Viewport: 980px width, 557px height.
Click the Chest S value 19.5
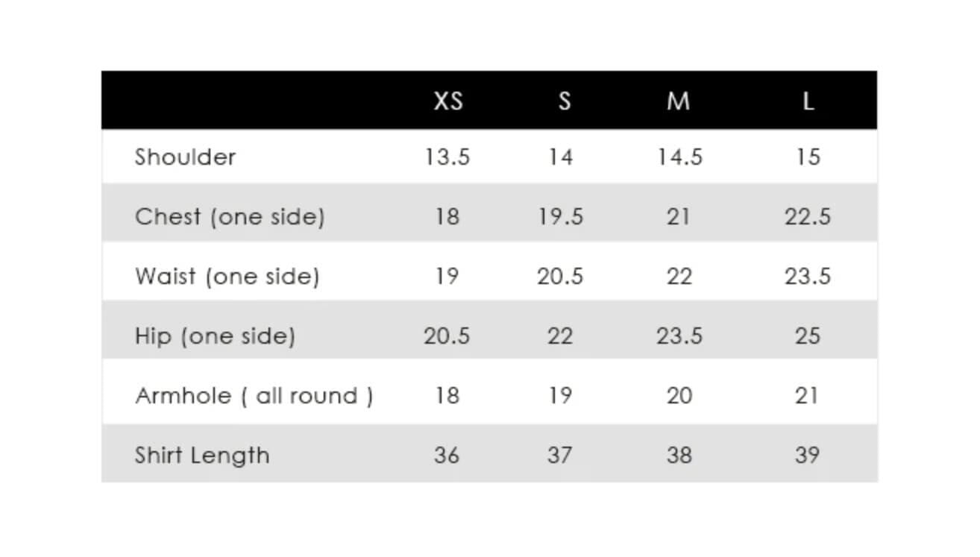(561, 217)
